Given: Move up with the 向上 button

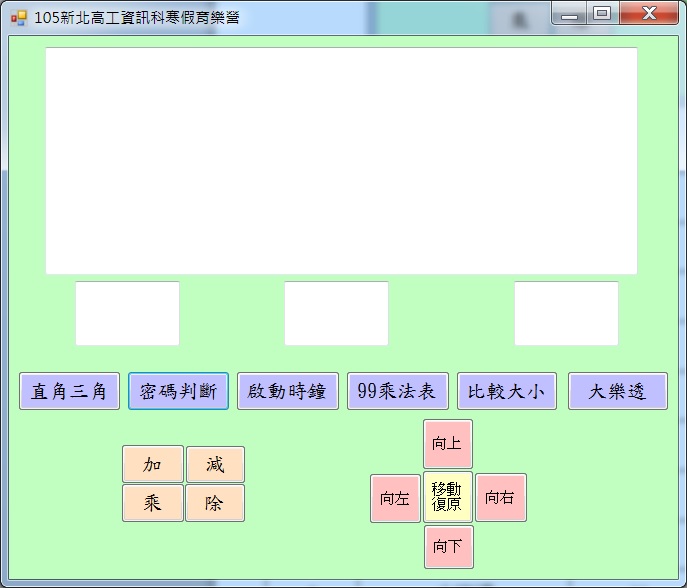Looking at the screenshot, I should [x=448, y=444].
